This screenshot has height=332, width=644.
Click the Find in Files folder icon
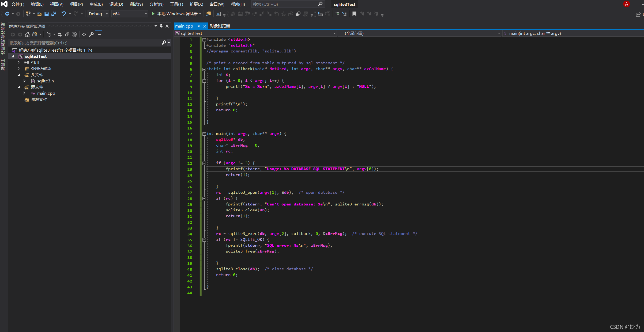[x=208, y=14]
